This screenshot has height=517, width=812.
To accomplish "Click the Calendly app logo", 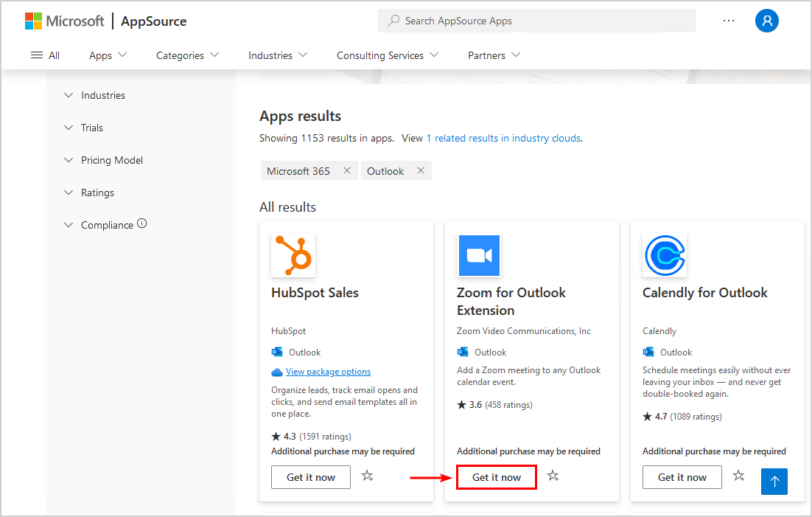I will coord(665,256).
